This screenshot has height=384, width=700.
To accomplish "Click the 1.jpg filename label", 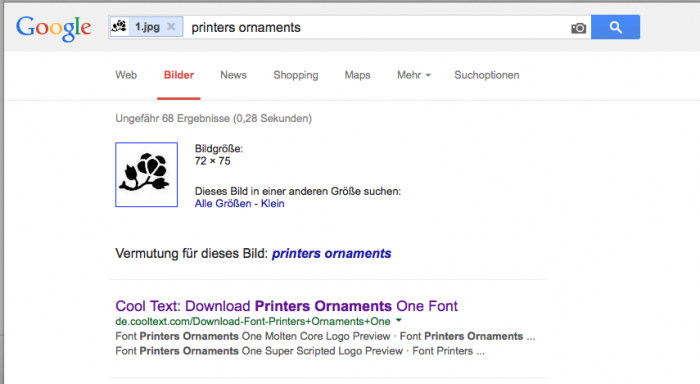I will pos(147,27).
